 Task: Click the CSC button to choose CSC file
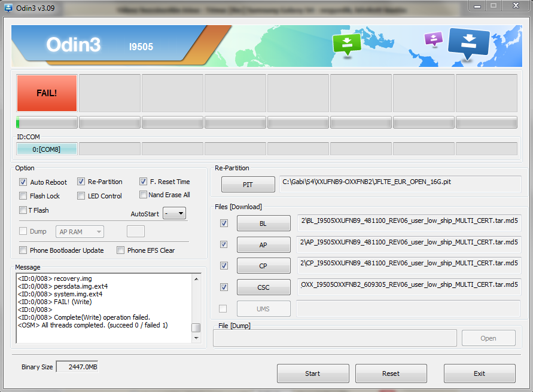click(x=263, y=287)
